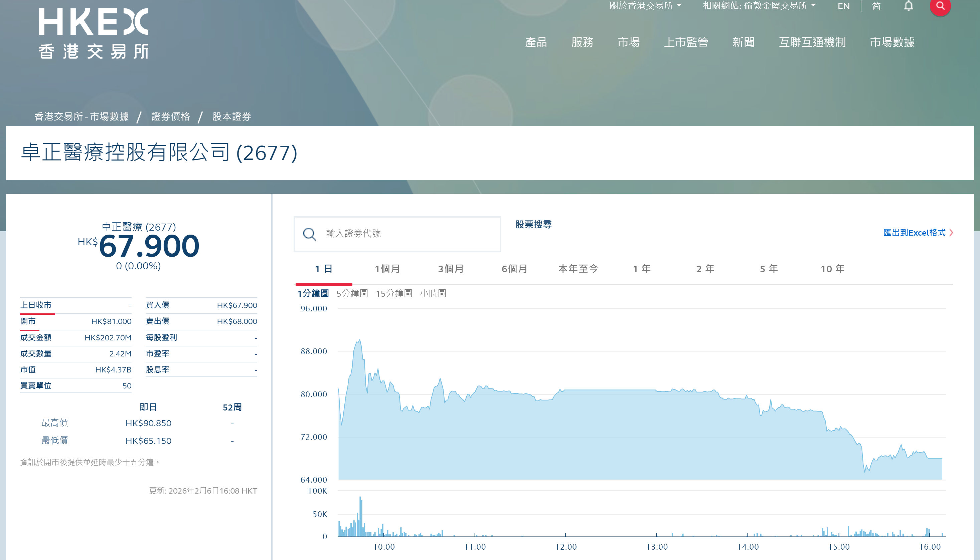Click the 52周 column header

(x=232, y=407)
